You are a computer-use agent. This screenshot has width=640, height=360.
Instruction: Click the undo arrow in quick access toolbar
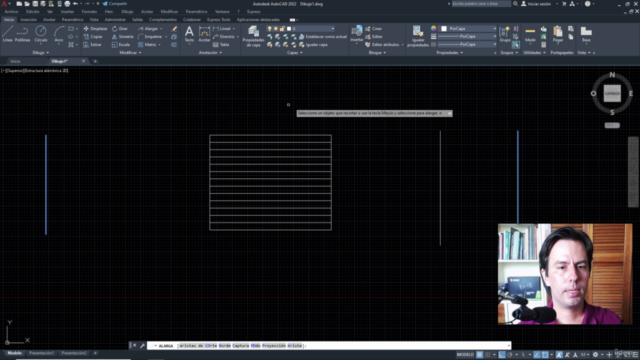click(76, 4)
